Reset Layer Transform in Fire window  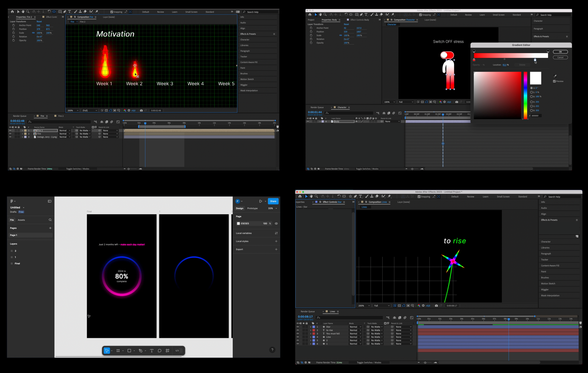[39, 22]
